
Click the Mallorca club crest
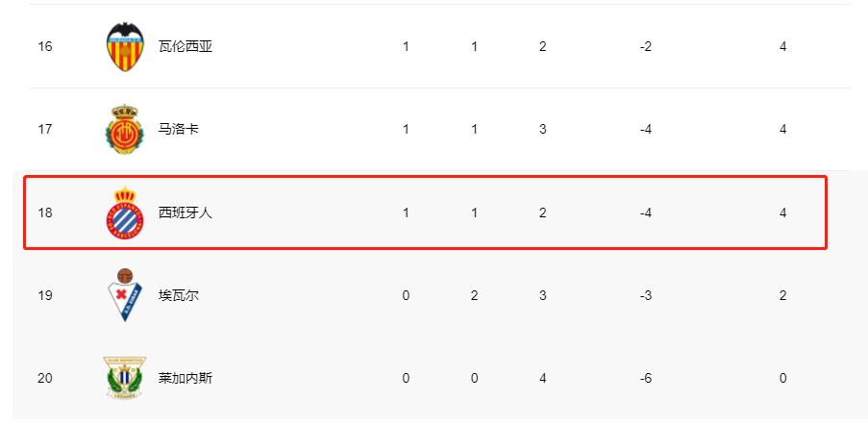coord(124,129)
